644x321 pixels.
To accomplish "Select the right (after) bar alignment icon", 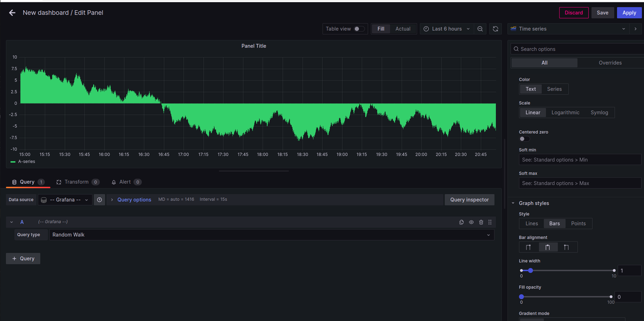I will (x=567, y=247).
